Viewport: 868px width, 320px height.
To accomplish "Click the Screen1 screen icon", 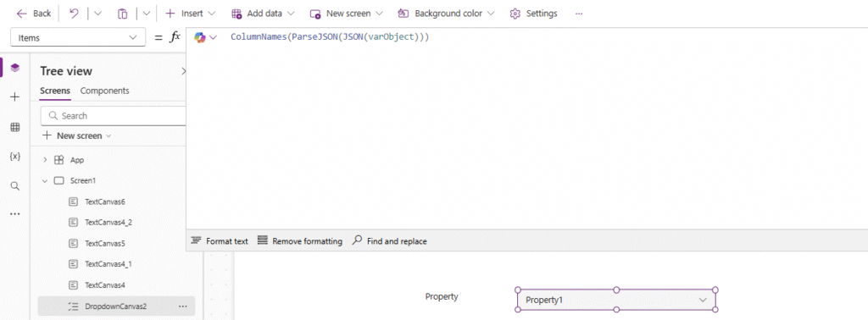I will coord(59,180).
